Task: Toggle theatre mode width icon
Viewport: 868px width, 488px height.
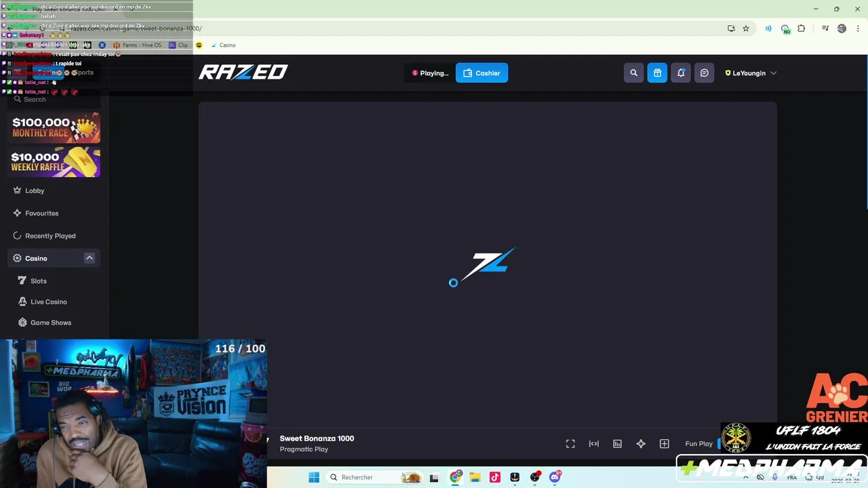Action: [x=594, y=444]
